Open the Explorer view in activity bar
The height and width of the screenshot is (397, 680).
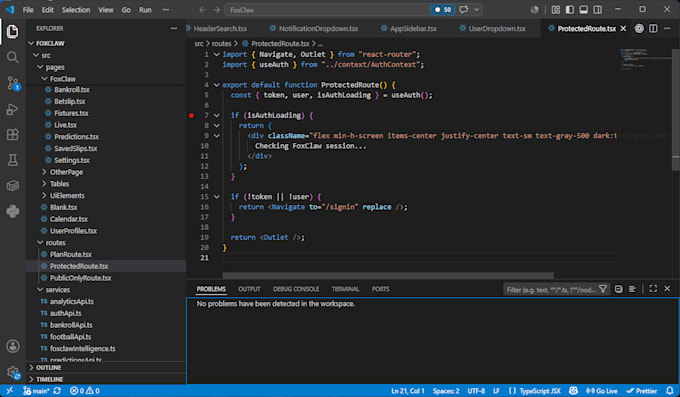(13, 31)
